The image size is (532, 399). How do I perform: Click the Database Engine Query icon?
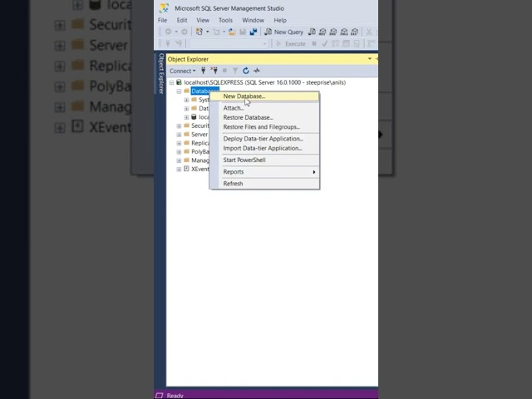[312, 32]
